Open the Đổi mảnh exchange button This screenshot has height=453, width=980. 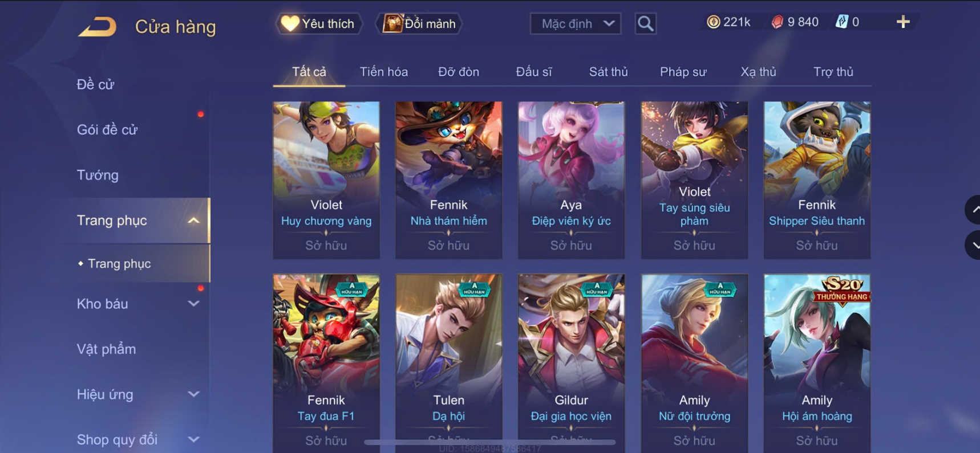pos(419,24)
